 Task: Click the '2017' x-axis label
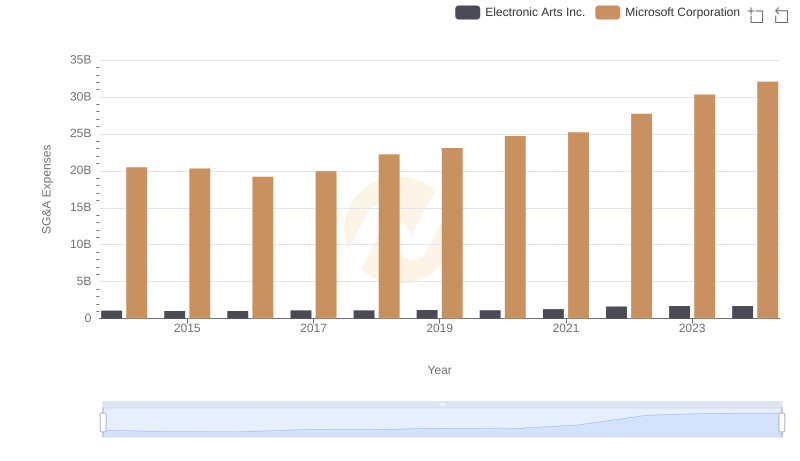click(x=313, y=328)
